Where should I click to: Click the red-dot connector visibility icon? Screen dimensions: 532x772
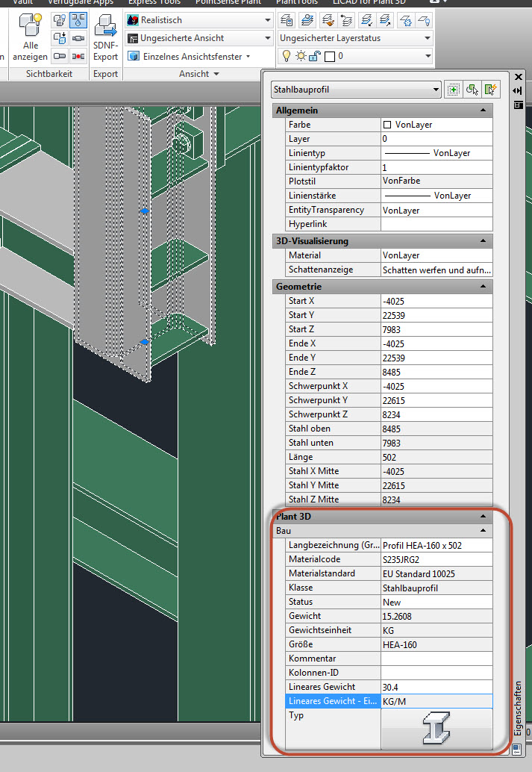tap(78, 56)
